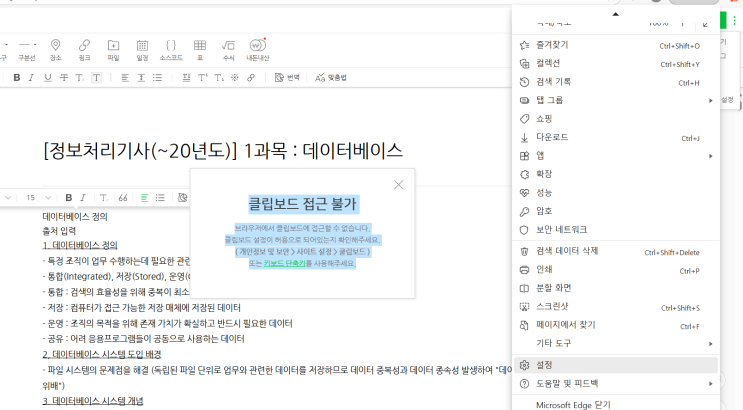Open 쇼핑 from Edge menu
This screenshot has height=410, width=743.
coord(616,119)
